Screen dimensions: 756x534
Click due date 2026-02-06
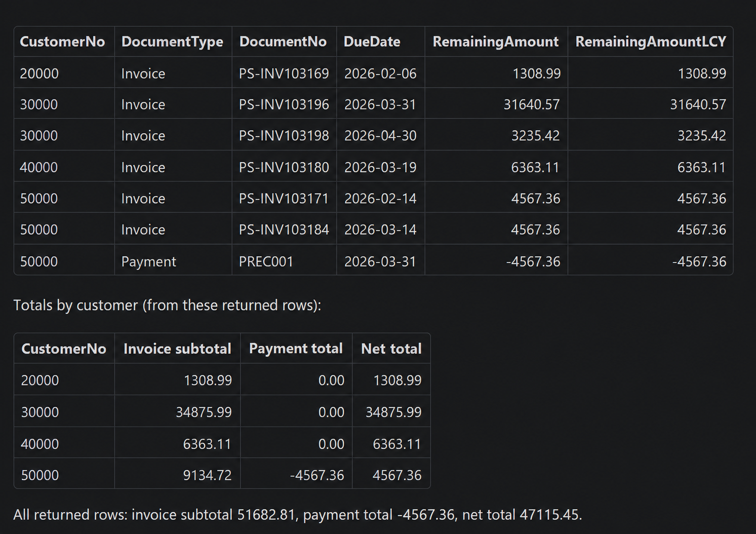[x=380, y=73]
